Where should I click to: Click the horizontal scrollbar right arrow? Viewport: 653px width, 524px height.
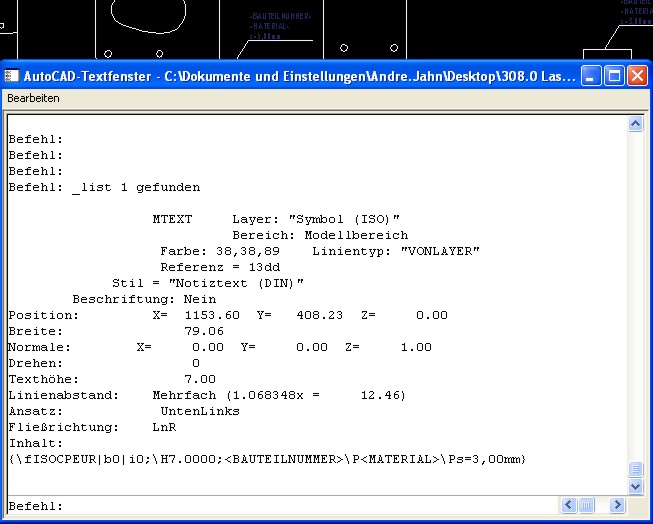click(617, 505)
